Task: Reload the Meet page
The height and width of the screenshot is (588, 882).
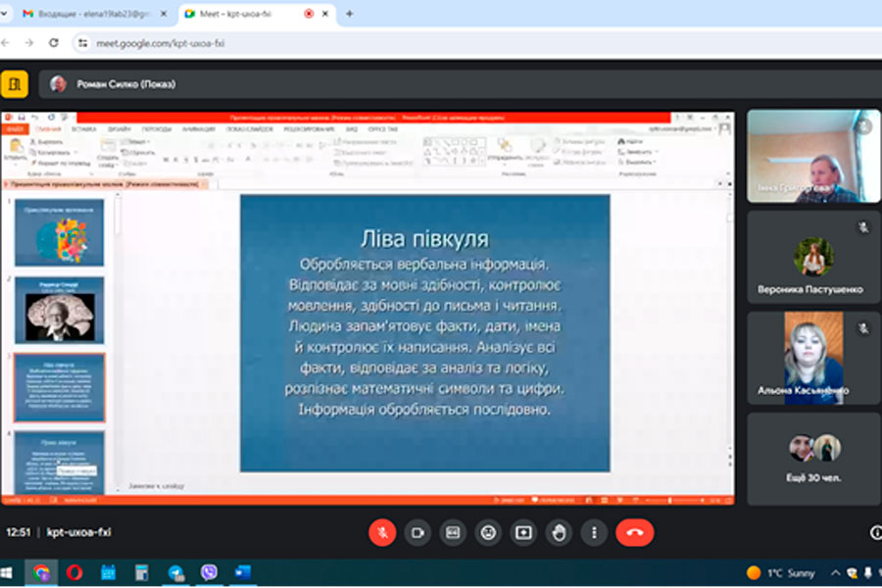Action: click(x=54, y=43)
